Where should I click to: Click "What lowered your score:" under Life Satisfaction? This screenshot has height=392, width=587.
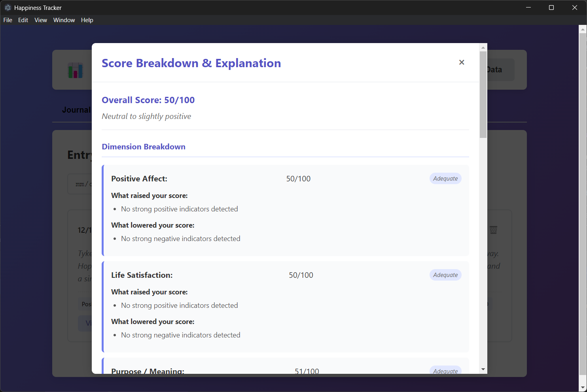click(x=153, y=322)
